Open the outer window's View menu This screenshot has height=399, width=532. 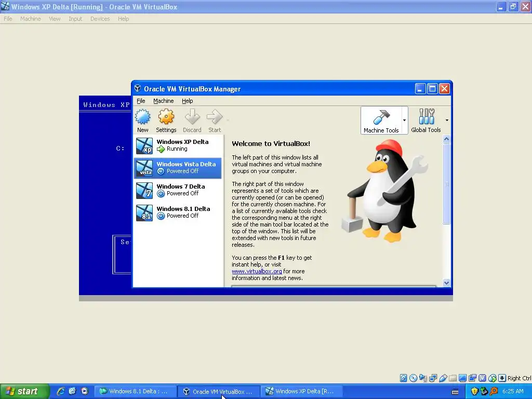(55, 19)
